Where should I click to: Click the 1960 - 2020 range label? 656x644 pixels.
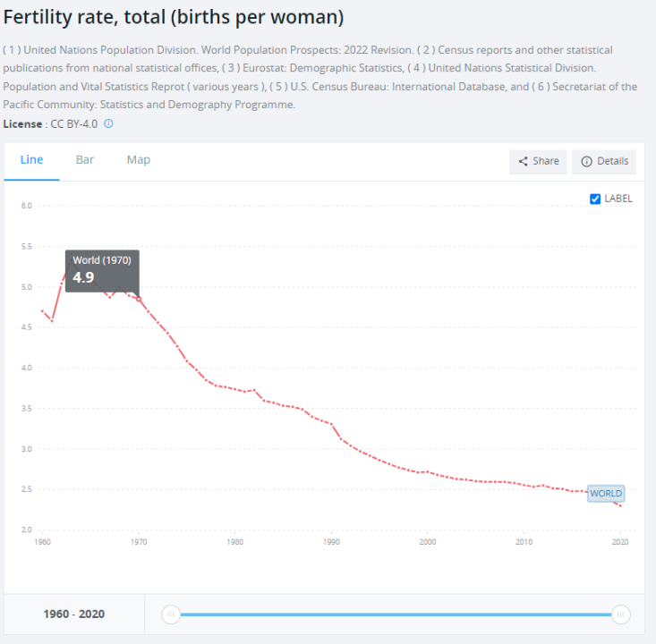[74, 614]
